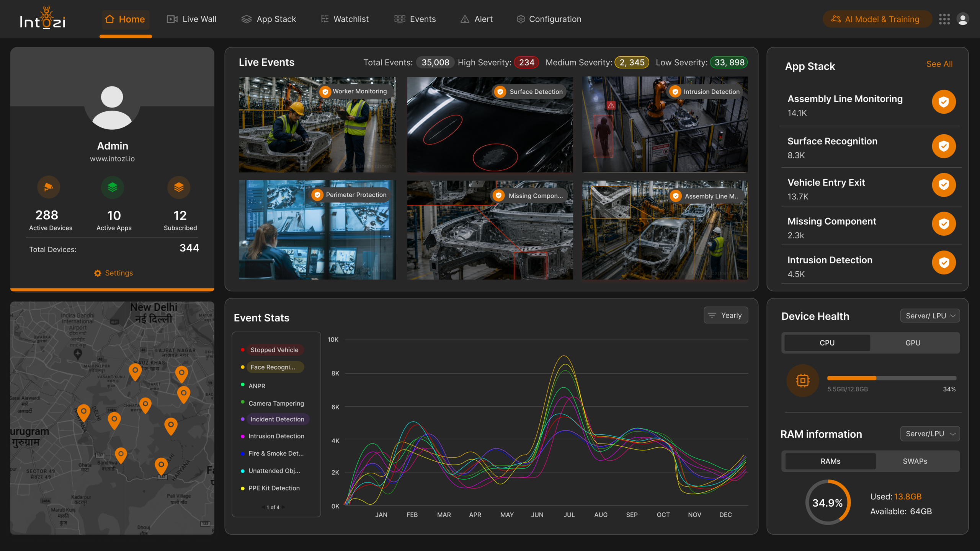The image size is (980, 551).
Task: Click the Total Events 35,008 badge
Action: (435, 62)
